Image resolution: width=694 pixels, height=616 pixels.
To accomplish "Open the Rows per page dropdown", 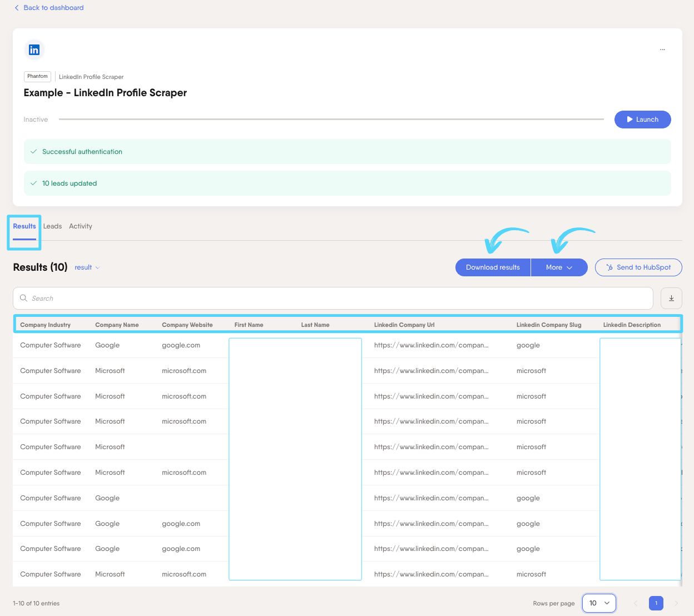I will pos(599,603).
